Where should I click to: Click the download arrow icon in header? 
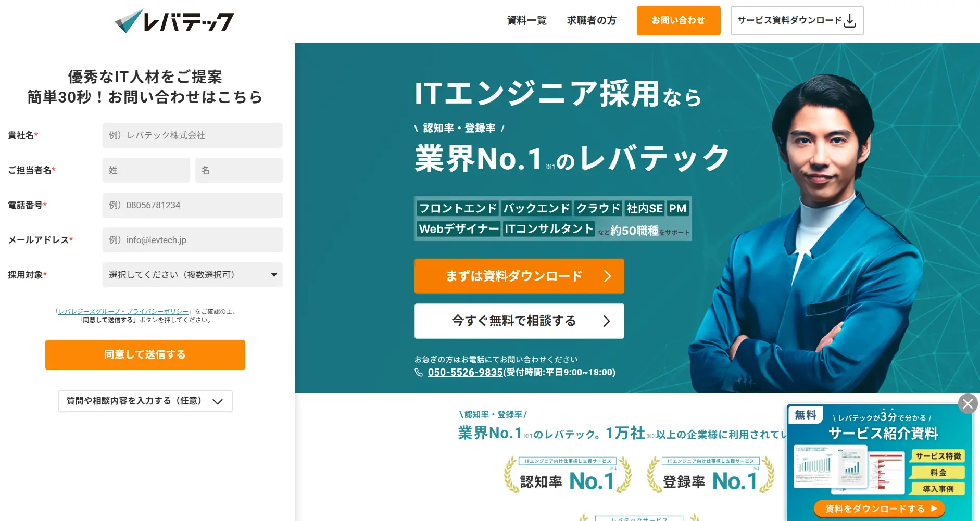pos(850,21)
